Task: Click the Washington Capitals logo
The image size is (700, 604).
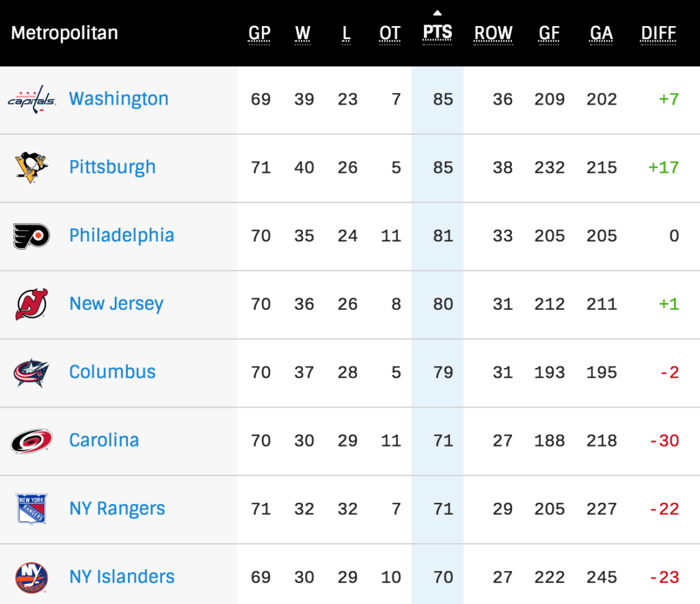Action: coord(31,99)
